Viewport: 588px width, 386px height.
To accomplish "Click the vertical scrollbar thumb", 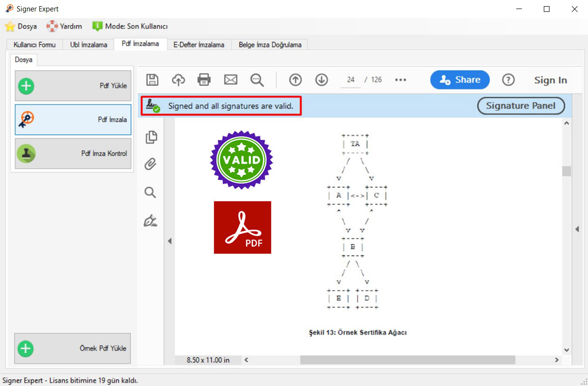I will pos(566,171).
